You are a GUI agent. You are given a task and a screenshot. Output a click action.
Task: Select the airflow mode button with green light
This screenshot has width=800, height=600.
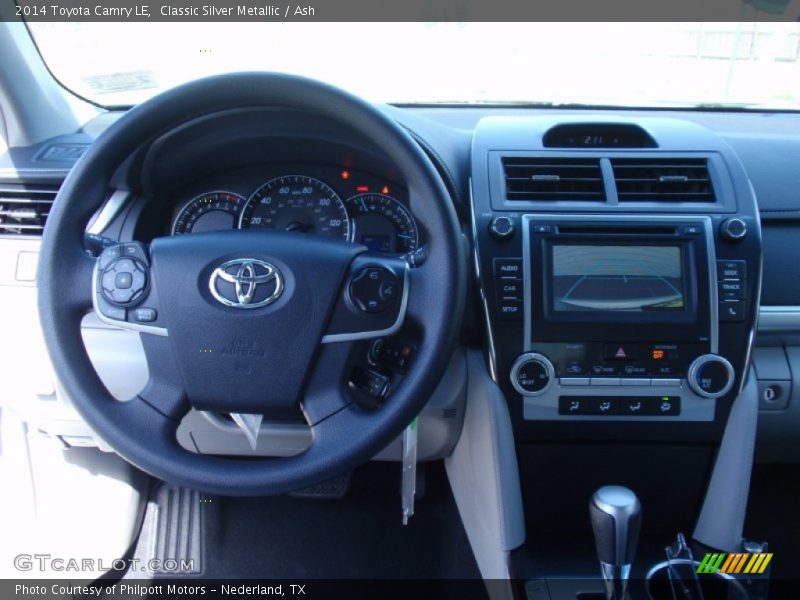click(x=665, y=406)
